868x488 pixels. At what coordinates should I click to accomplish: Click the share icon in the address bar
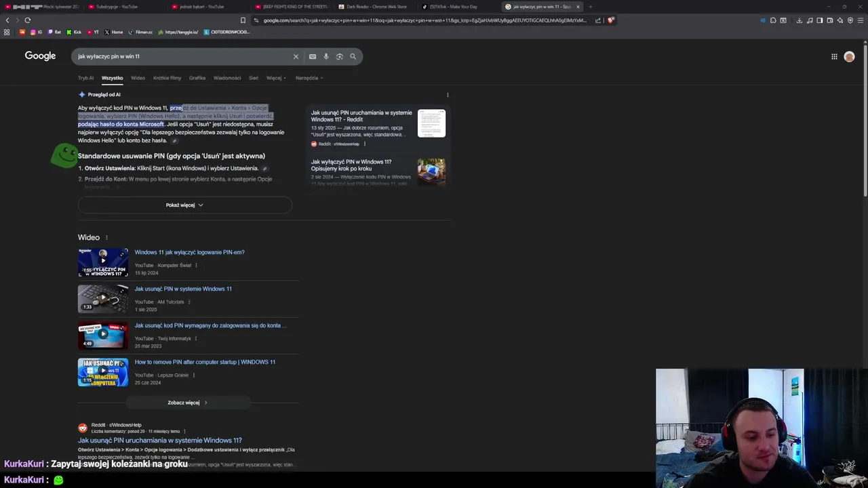(597, 20)
